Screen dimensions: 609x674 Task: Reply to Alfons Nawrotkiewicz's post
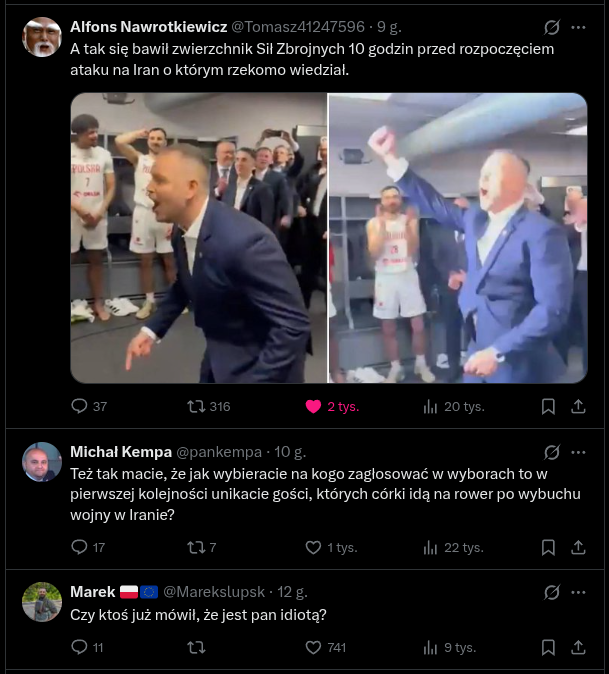(x=81, y=406)
